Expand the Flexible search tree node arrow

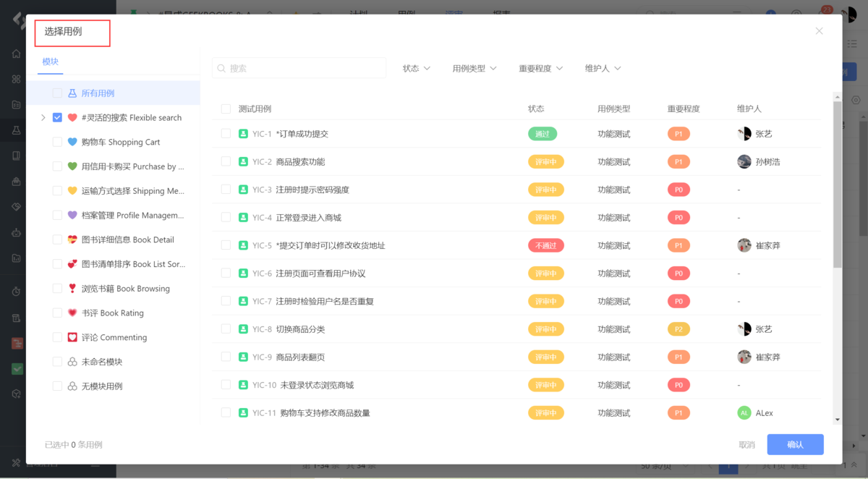(x=43, y=117)
